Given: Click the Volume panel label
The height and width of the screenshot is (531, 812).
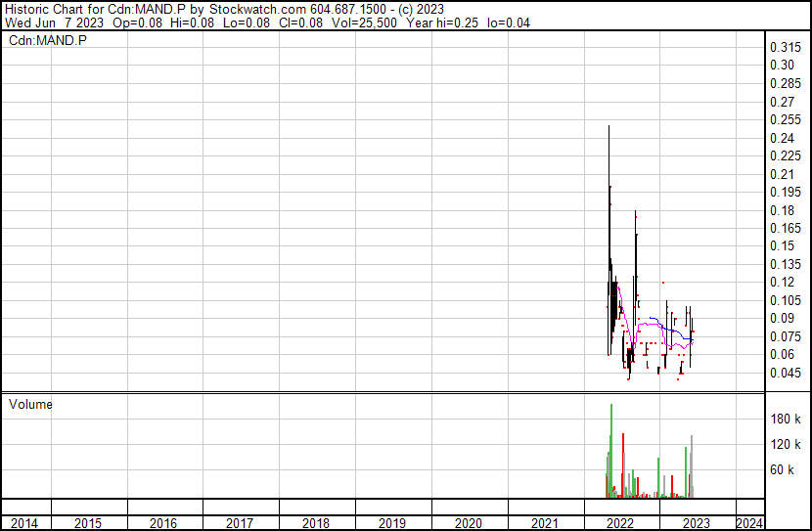Looking at the screenshot, I should click(x=30, y=404).
